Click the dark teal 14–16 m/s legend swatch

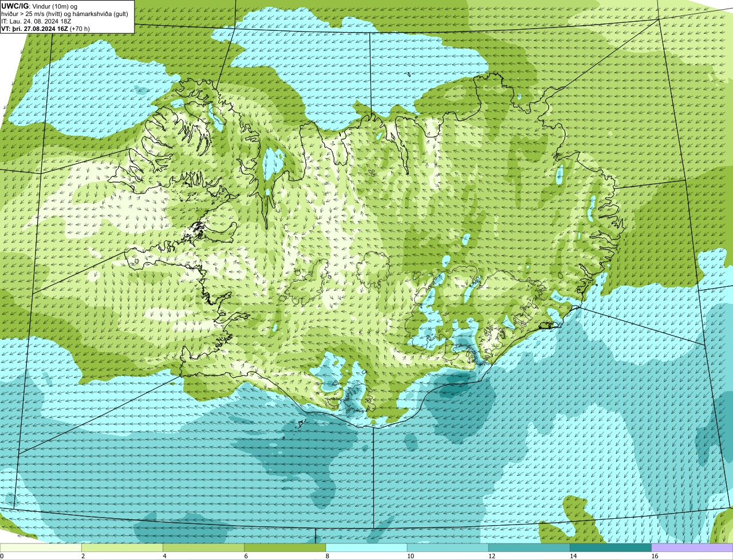pos(610,547)
